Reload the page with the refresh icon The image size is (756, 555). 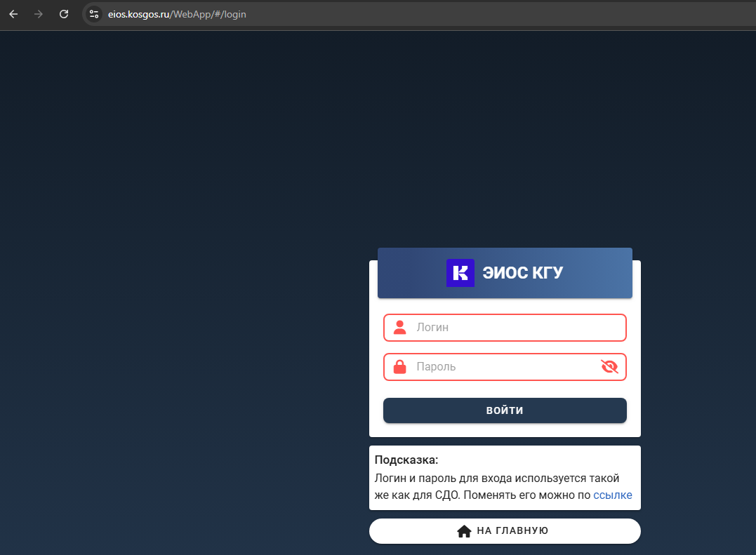pyautogui.click(x=64, y=14)
